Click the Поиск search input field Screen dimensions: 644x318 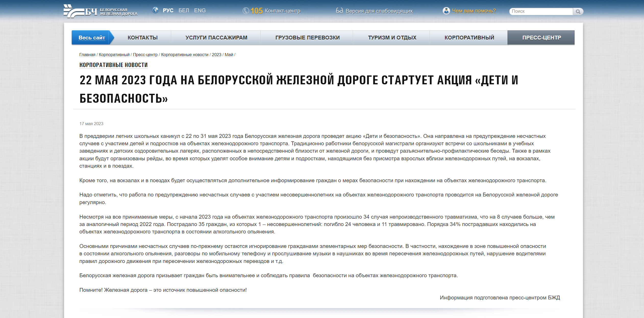point(541,11)
